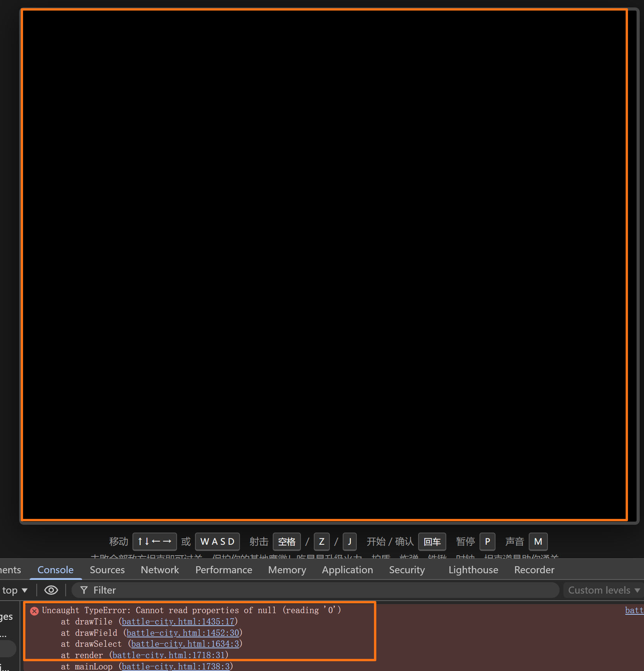Screen dimensions: 644x671
Task: Open the top execution context dropdown
Action: tap(15, 590)
